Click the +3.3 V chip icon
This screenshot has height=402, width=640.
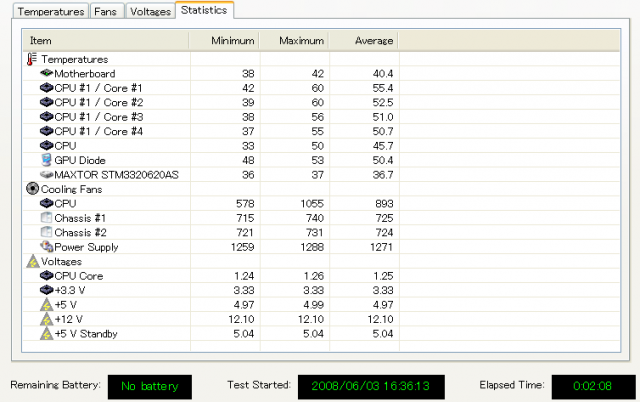coord(47,290)
